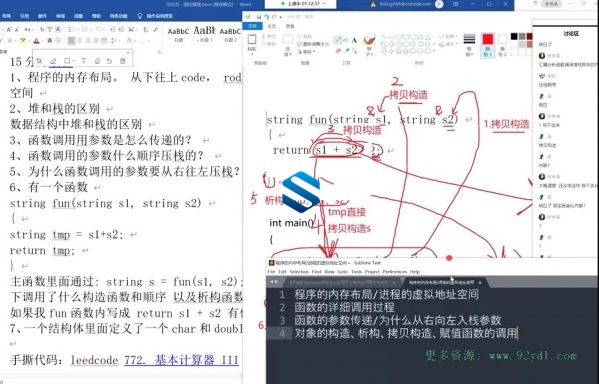Choose Paint Color 2 white box
This screenshot has width=599, height=384.
[x=502, y=39]
